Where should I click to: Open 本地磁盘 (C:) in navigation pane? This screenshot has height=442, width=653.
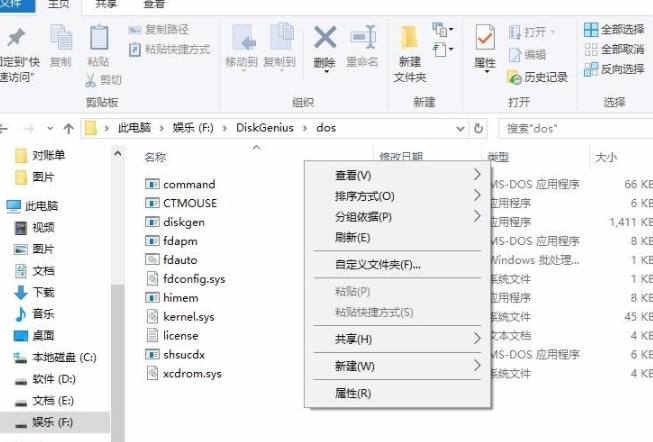55,357
